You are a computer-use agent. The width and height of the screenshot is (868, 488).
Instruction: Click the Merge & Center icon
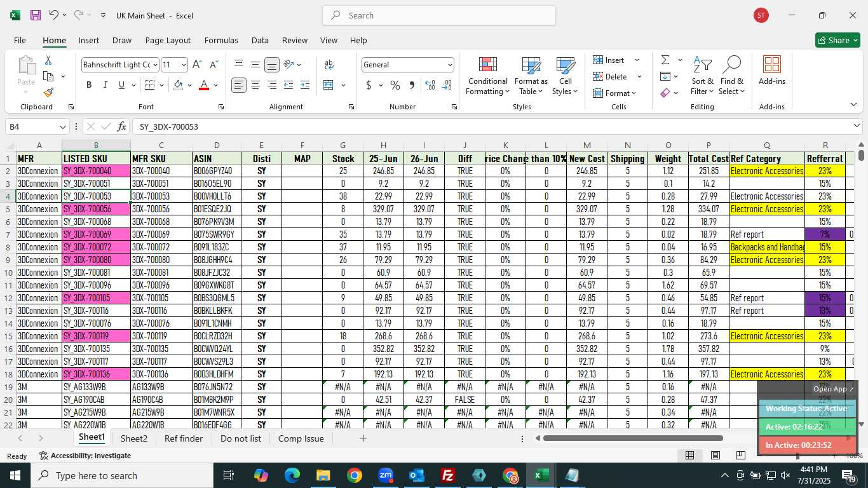(329, 85)
